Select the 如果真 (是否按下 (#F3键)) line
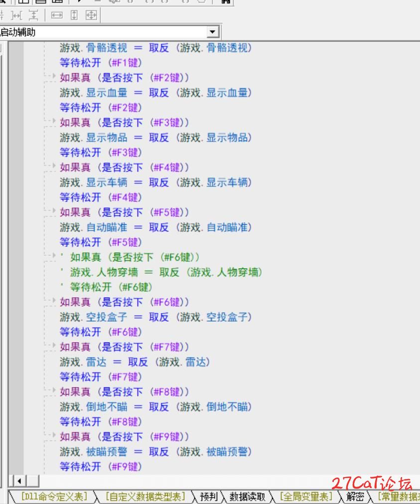 (x=125, y=123)
